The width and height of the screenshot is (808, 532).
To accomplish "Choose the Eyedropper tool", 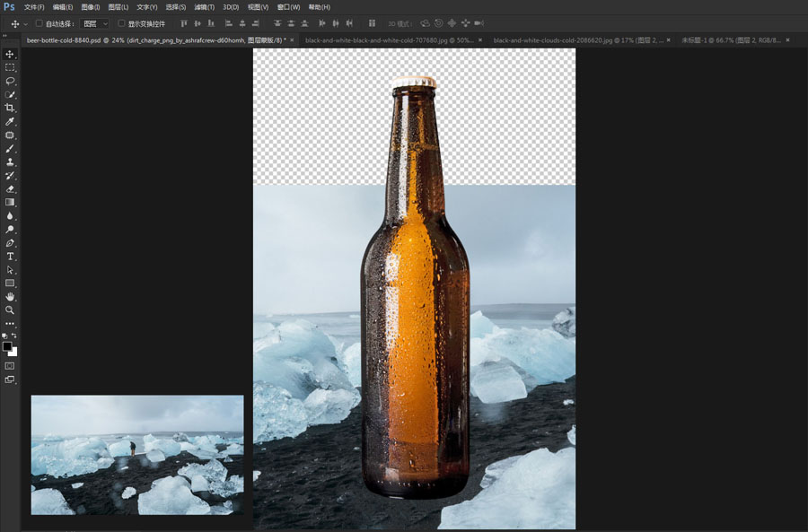I will [x=11, y=121].
